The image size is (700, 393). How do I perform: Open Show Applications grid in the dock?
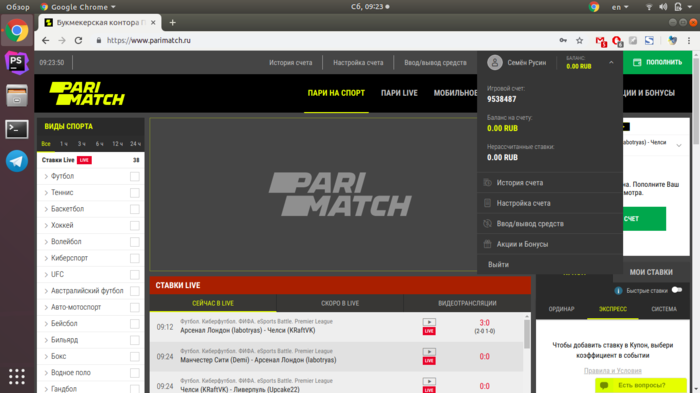[17, 376]
